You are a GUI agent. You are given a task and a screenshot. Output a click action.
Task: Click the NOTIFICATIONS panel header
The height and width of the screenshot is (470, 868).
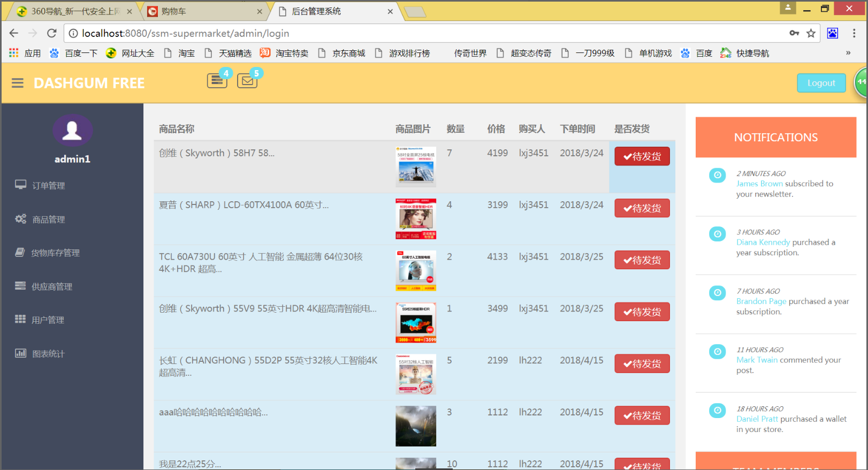[776, 137]
